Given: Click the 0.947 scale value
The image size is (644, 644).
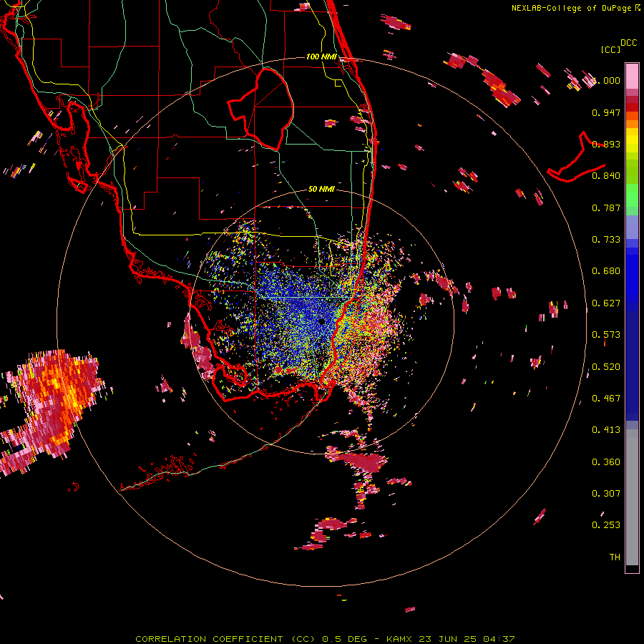Looking at the screenshot, I should [606, 112].
